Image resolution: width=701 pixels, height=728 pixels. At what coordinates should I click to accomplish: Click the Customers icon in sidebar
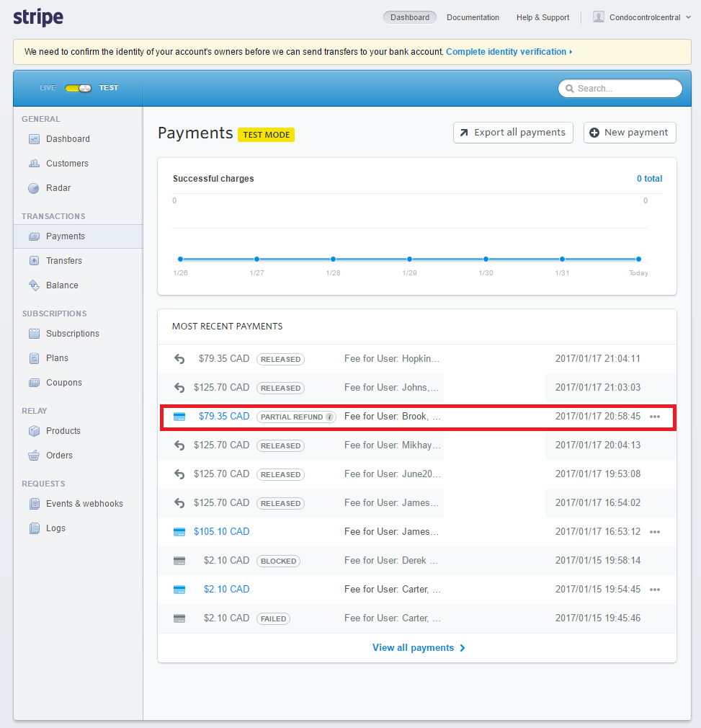click(x=34, y=164)
